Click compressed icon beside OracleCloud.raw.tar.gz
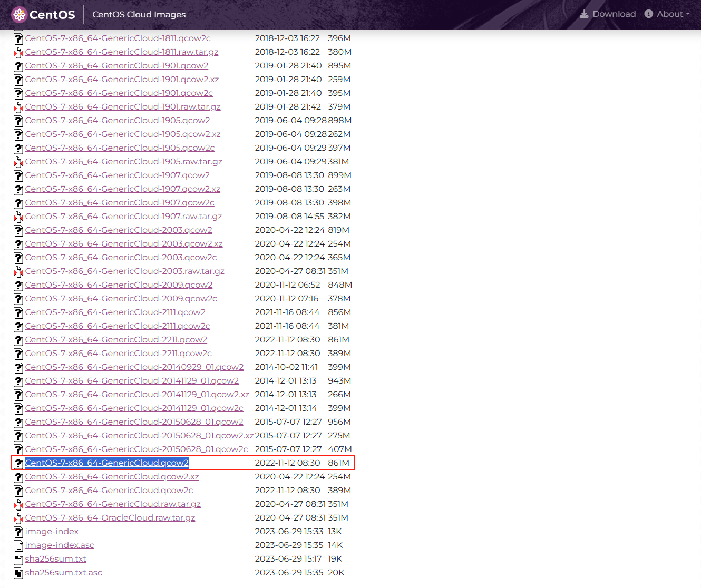The image size is (701, 588). coord(18,518)
